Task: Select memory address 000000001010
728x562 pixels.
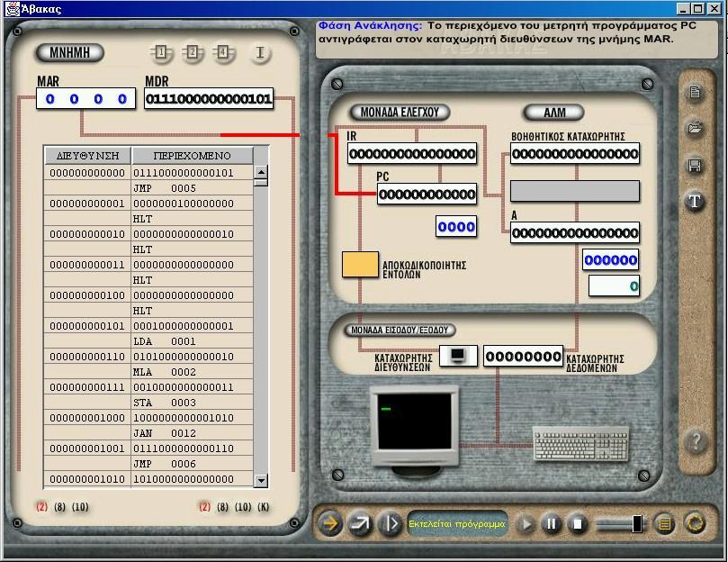Action: click(x=87, y=479)
